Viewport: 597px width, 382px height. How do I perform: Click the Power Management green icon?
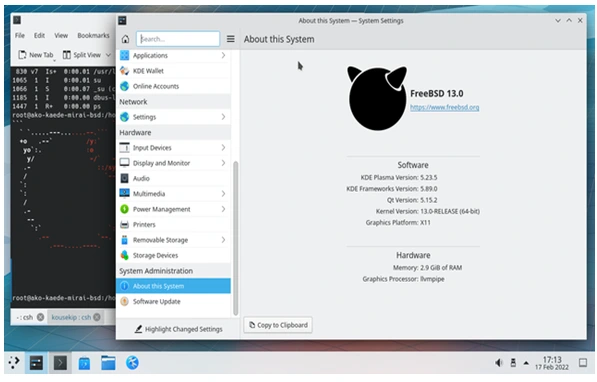coord(125,209)
